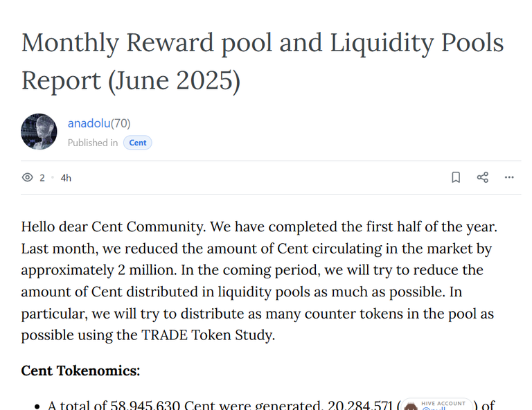Click the view count number 2
This screenshot has height=410, width=532.
tap(42, 178)
